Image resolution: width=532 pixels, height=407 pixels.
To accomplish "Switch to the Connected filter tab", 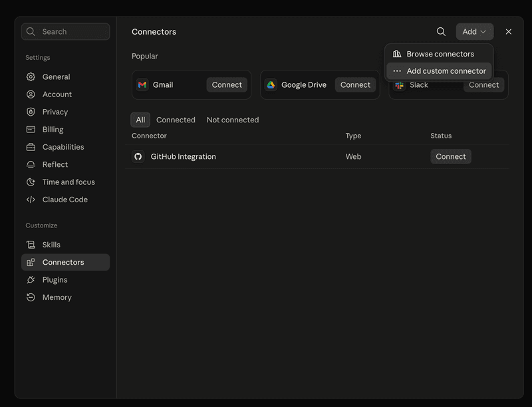I will point(176,120).
